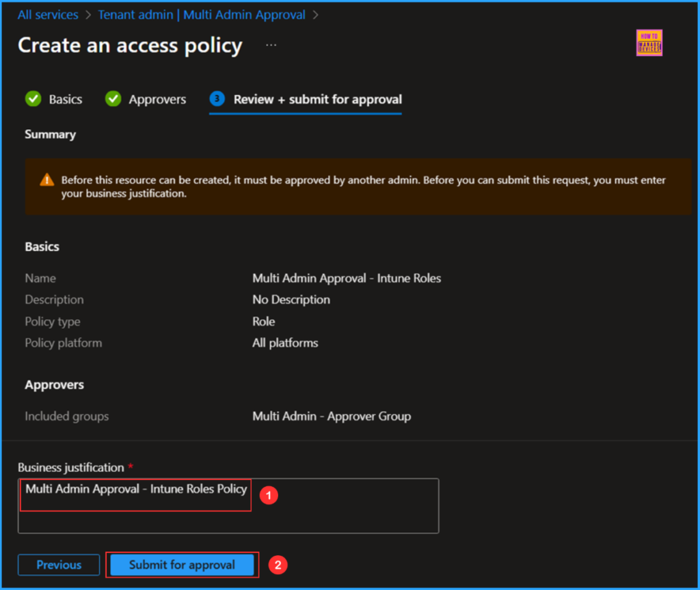Click the Approvers section heading
700x590 pixels.
point(54,385)
